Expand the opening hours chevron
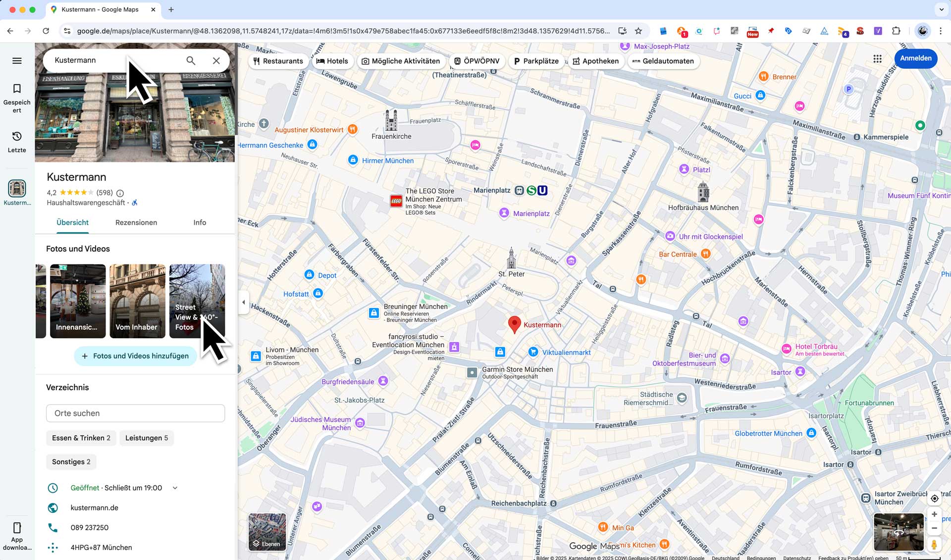Screen dimensions: 951x560 point(175,488)
